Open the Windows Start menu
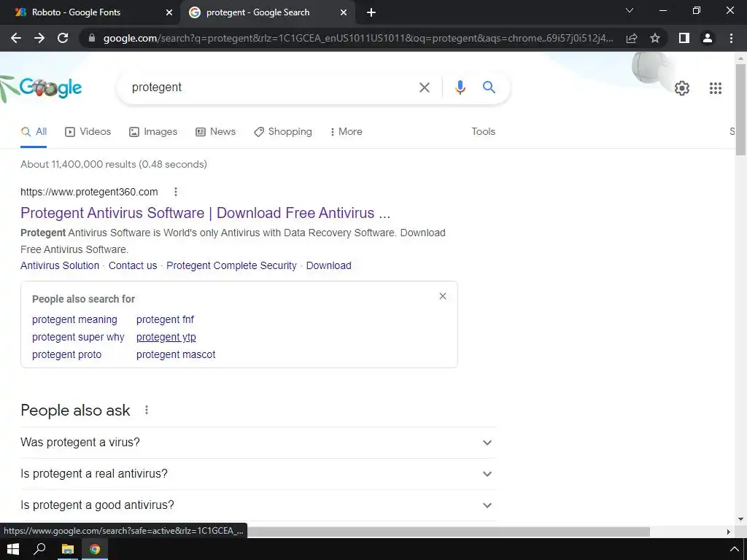The height and width of the screenshot is (560, 747). click(x=13, y=549)
